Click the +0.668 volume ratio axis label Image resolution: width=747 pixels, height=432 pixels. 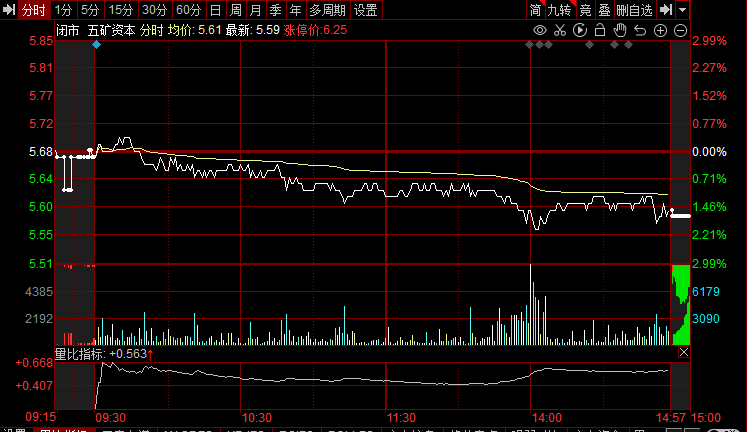coord(34,363)
